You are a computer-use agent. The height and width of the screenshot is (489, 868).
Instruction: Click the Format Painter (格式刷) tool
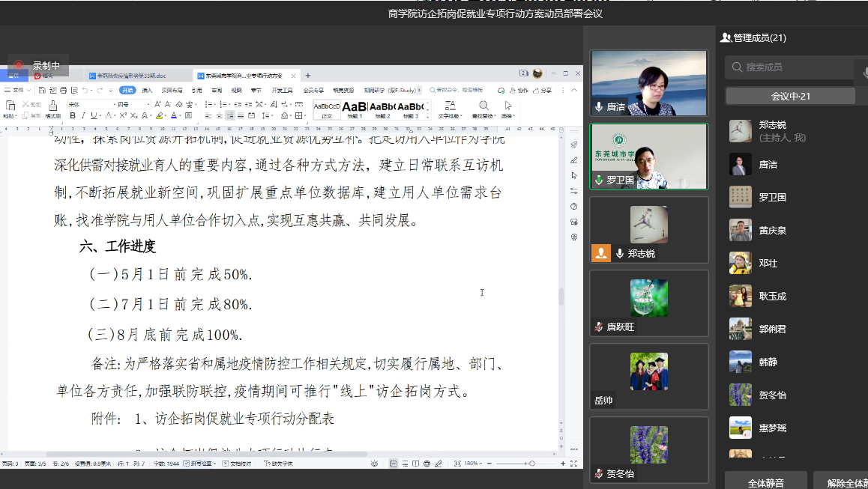(52, 109)
